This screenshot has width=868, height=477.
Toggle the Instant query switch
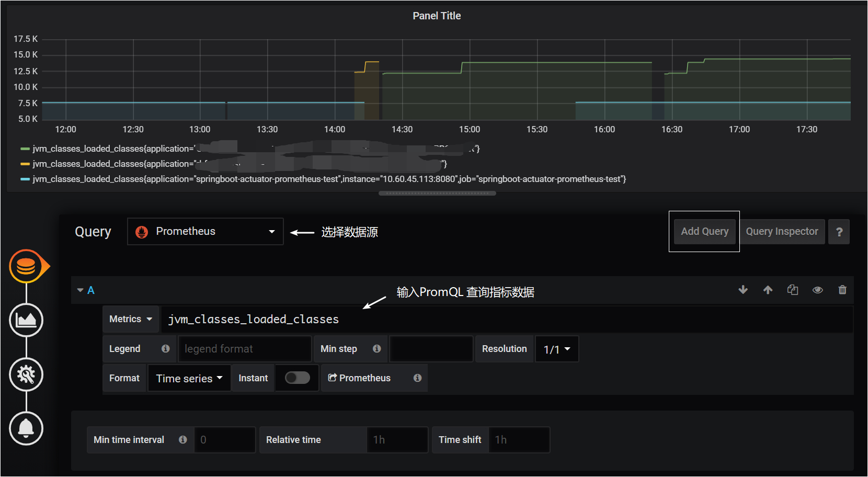click(298, 378)
